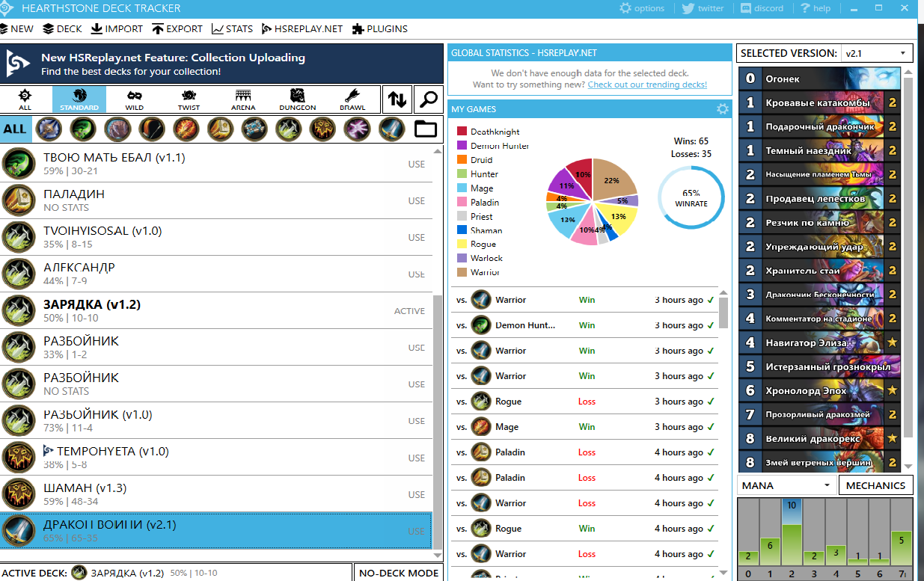
Task: Select card Хронолорд Эпох in the deck list
Action: pos(819,390)
